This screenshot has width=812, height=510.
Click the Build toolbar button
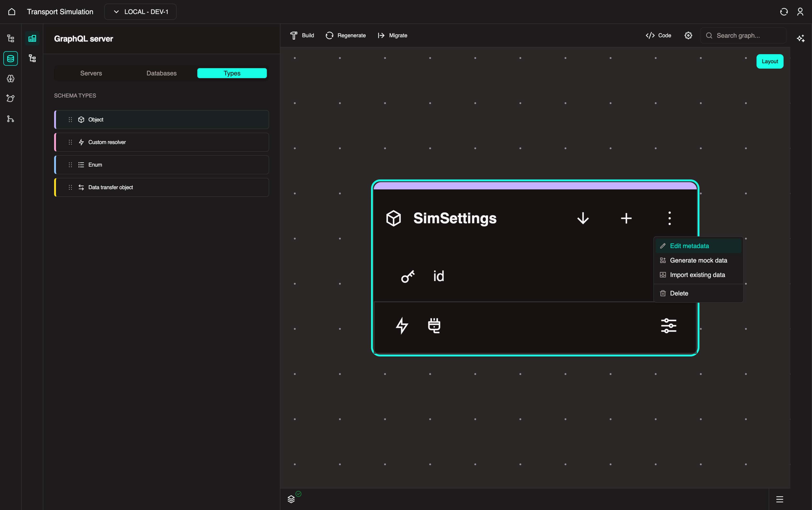302,35
